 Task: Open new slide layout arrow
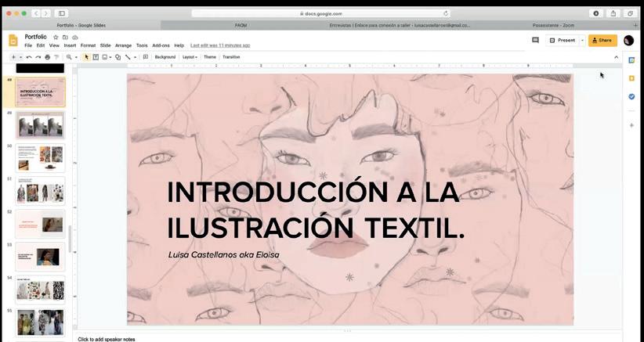pos(20,57)
